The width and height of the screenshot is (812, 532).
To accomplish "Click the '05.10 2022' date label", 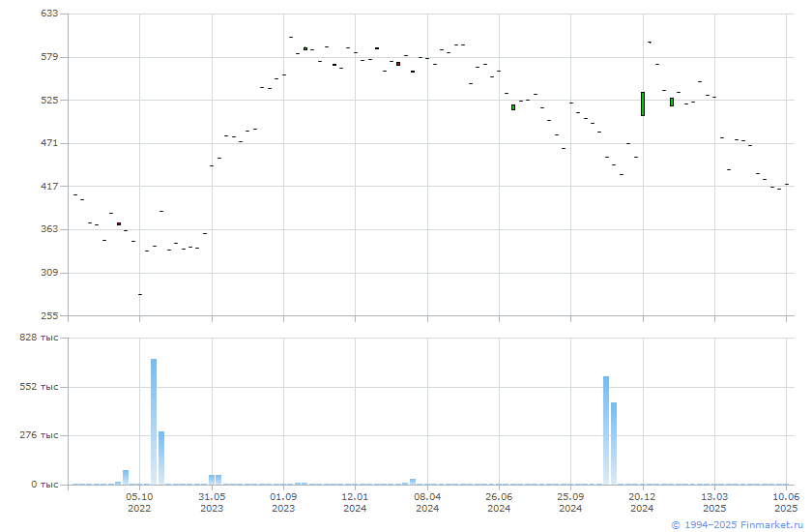I will 139,502.
